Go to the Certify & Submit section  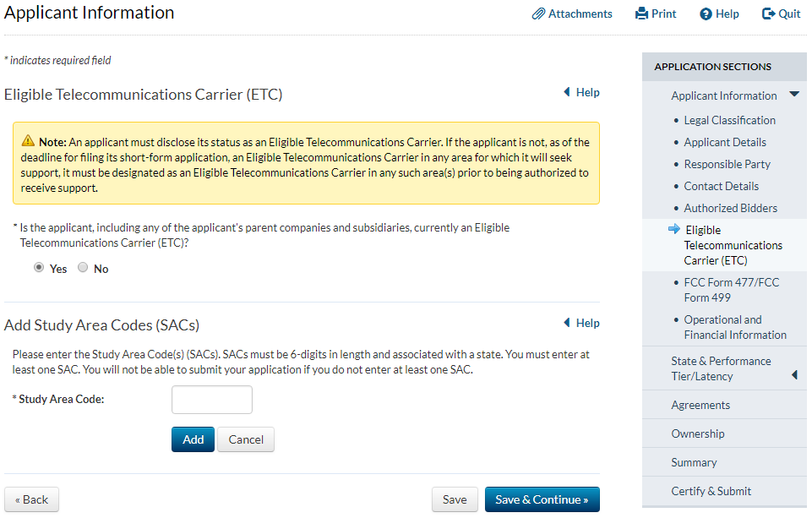tap(711, 491)
